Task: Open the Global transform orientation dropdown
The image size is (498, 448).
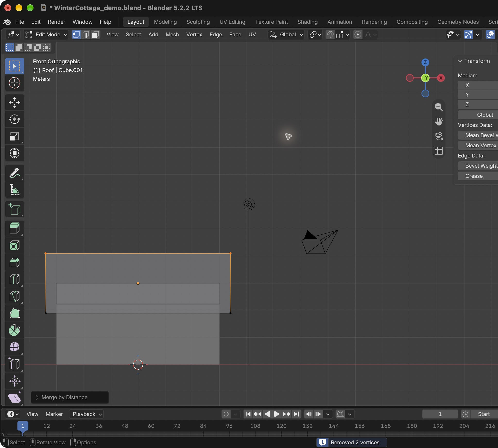Action: click(286, 34)
